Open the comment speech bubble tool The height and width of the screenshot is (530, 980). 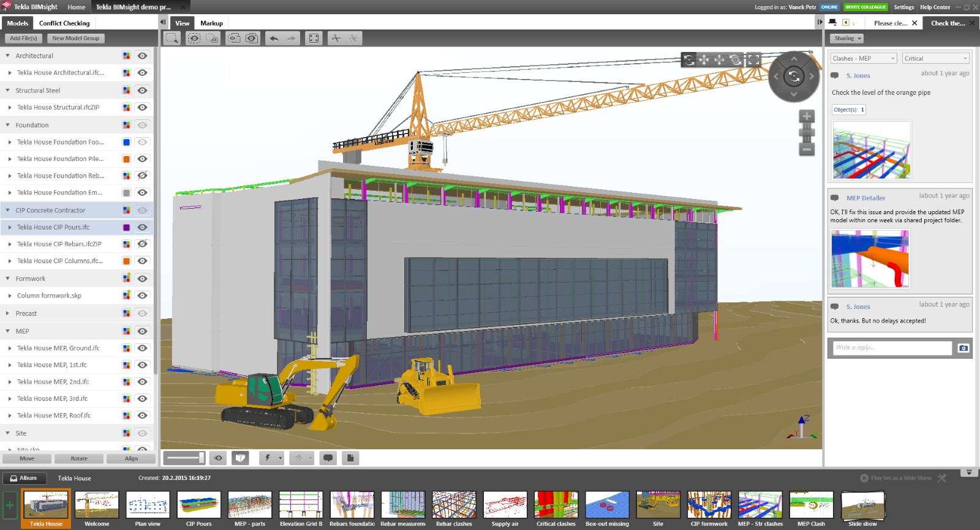coord(328,458)
